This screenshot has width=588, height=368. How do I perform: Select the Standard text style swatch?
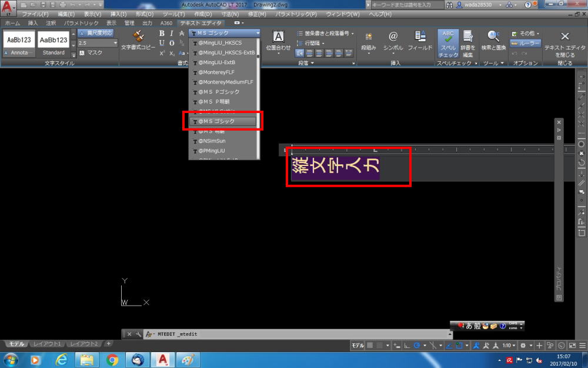pos(54,44)
